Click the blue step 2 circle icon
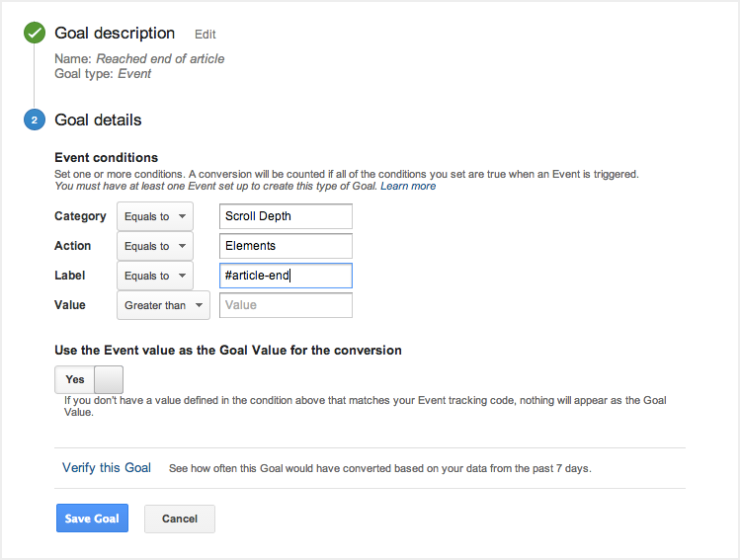The height and width of the screenshot is (560, 740). pyautogui.click(x=36, y=120)
